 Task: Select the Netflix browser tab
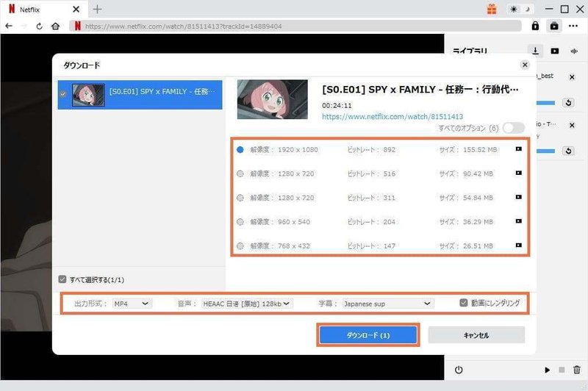point(44,9)
